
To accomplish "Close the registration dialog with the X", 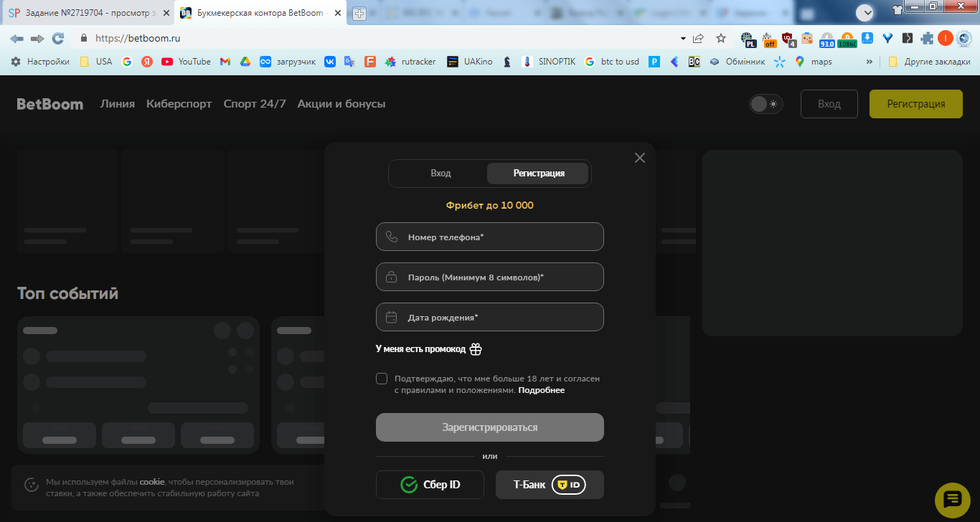I will (640, 158).
